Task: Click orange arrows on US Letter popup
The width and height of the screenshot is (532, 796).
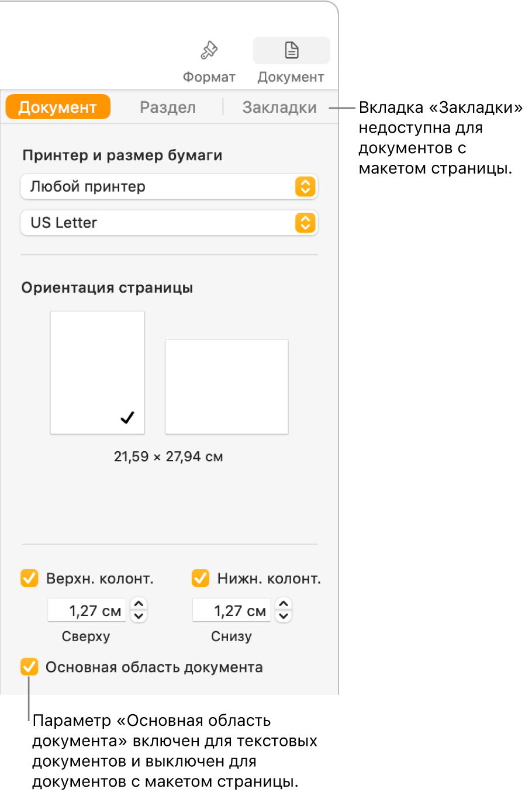Action: (x=305, y=223)
